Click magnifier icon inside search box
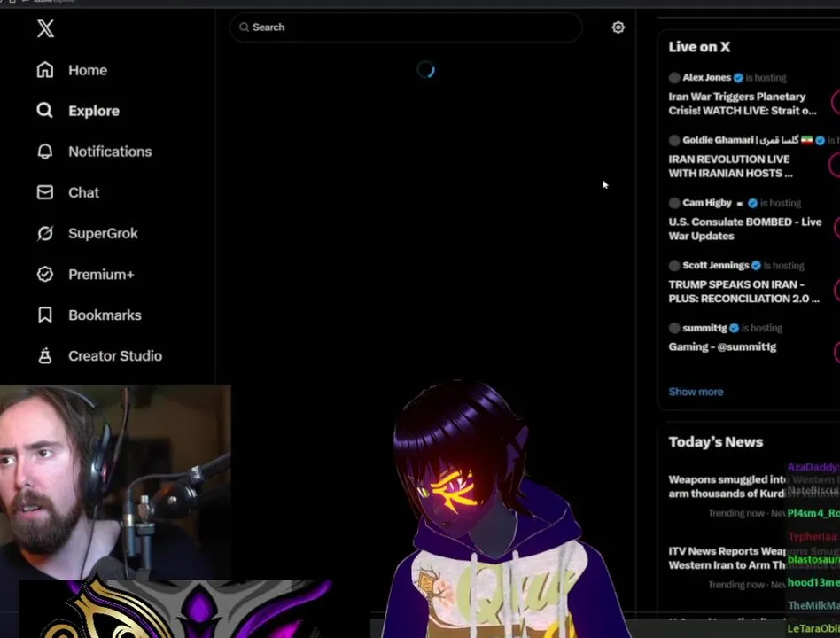Screen dimensions: 840x638 245,27
